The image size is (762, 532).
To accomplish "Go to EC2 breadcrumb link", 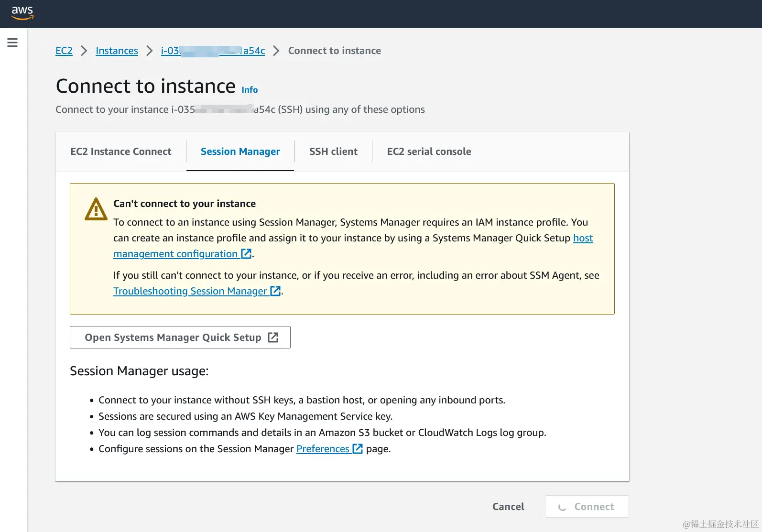I will [x=64, y=51].
